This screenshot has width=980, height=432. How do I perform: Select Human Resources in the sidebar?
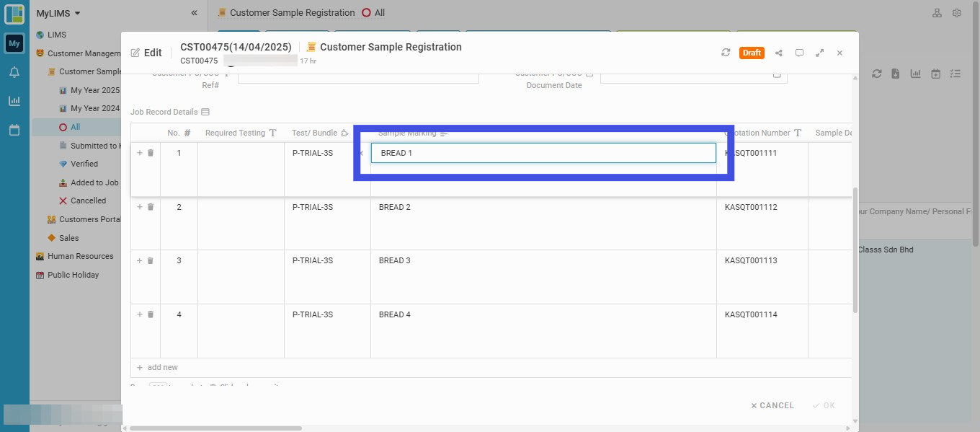tap(81, 256)
